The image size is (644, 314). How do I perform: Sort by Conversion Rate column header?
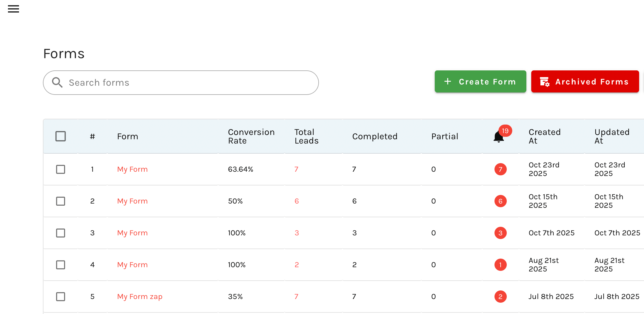click(x=251, y=136)
